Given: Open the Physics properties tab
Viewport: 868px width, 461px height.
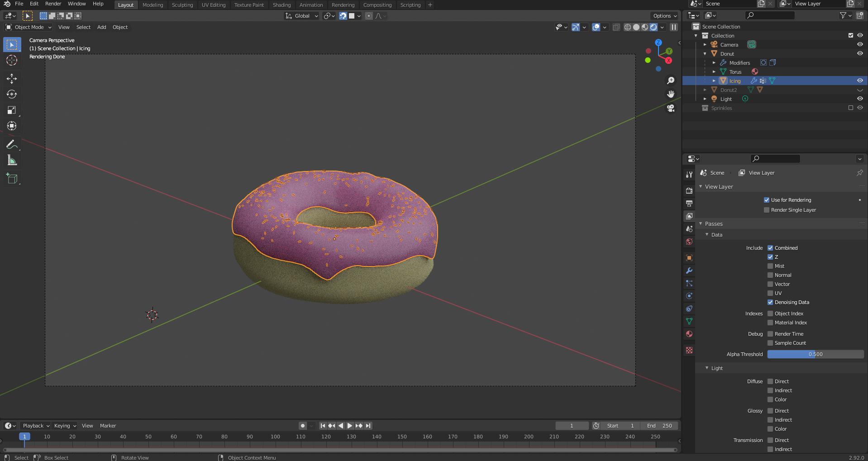Looking at the screenshot, I should (x=689, y=296).
